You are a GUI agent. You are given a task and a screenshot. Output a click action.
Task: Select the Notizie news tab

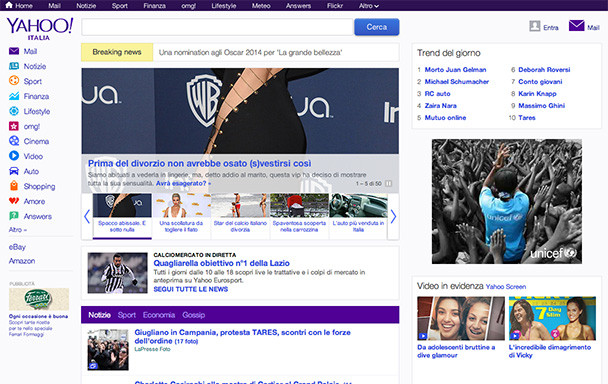(x=99, y=315)
